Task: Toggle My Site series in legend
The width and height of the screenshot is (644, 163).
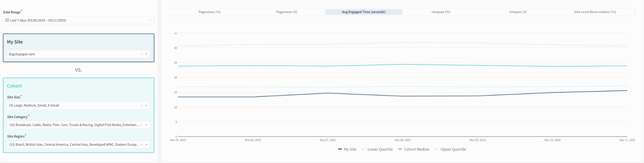Action: point(347,149)
